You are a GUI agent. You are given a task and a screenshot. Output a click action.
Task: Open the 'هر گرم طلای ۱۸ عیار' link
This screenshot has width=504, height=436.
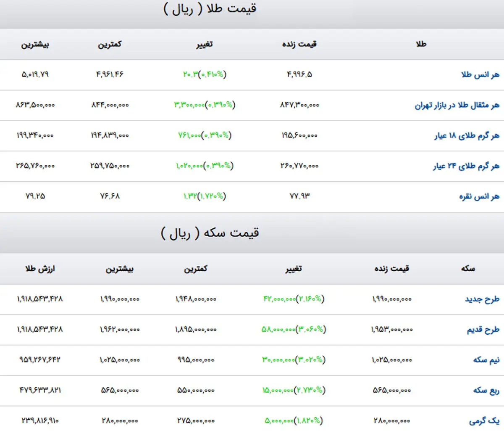coord(467,136)
